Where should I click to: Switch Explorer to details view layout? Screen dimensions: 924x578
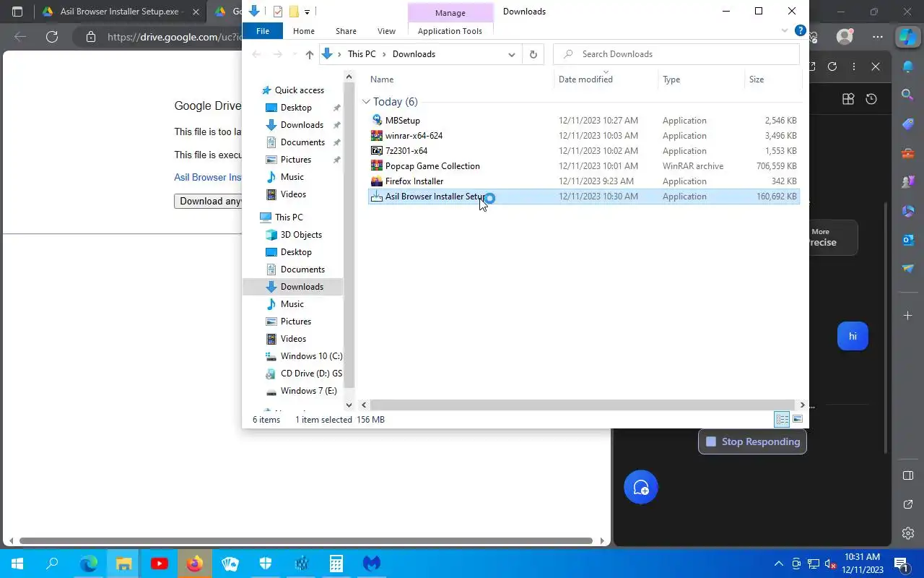[782, 420]
